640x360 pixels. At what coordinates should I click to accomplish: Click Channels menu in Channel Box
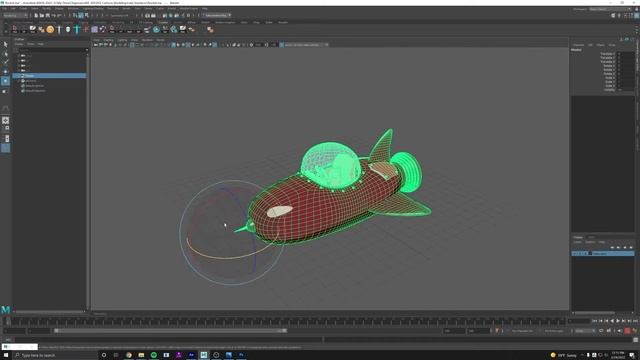(578, 45)
